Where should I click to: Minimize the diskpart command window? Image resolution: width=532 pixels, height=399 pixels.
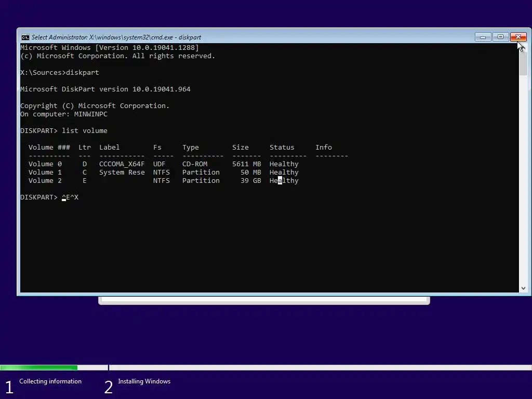pos(483,37)
